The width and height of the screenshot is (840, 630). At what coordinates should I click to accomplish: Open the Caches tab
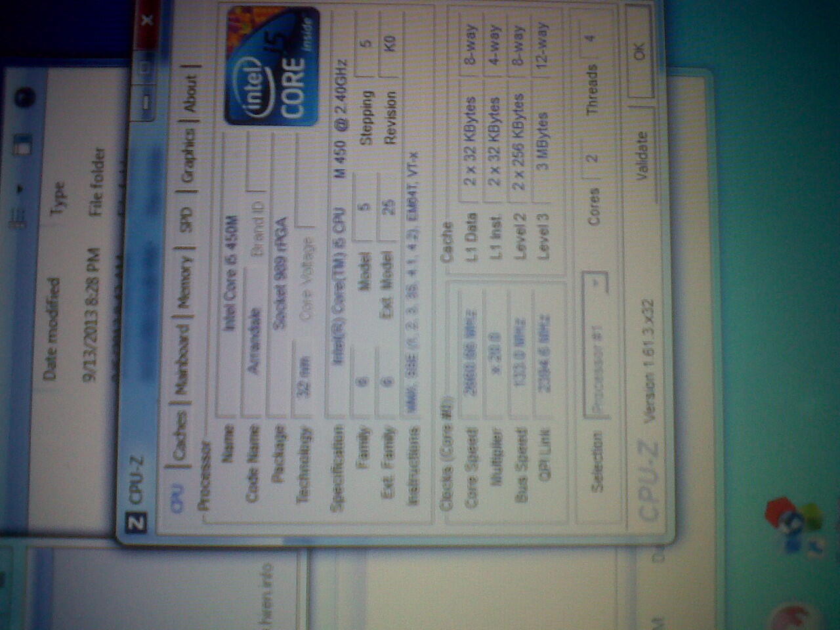(179, 434)
